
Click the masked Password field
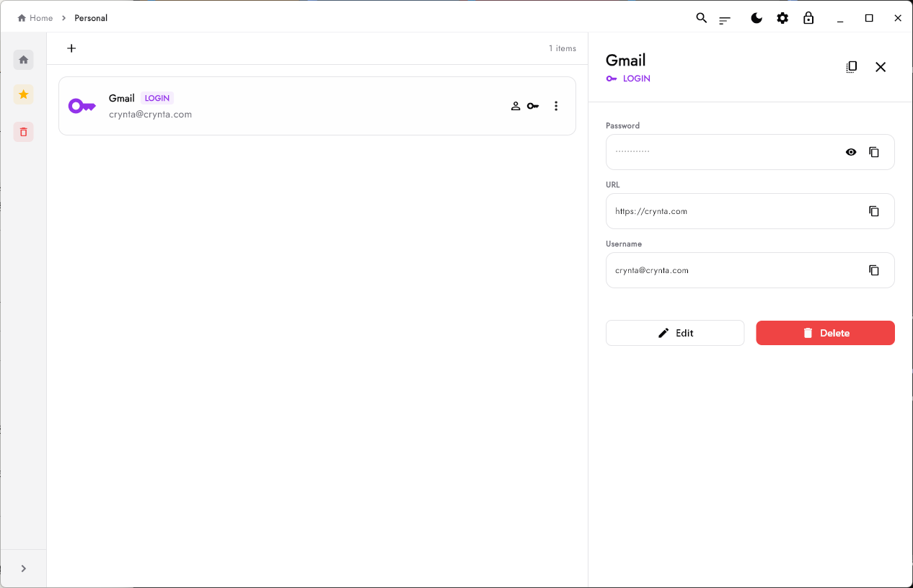click(x=750, y=152)
